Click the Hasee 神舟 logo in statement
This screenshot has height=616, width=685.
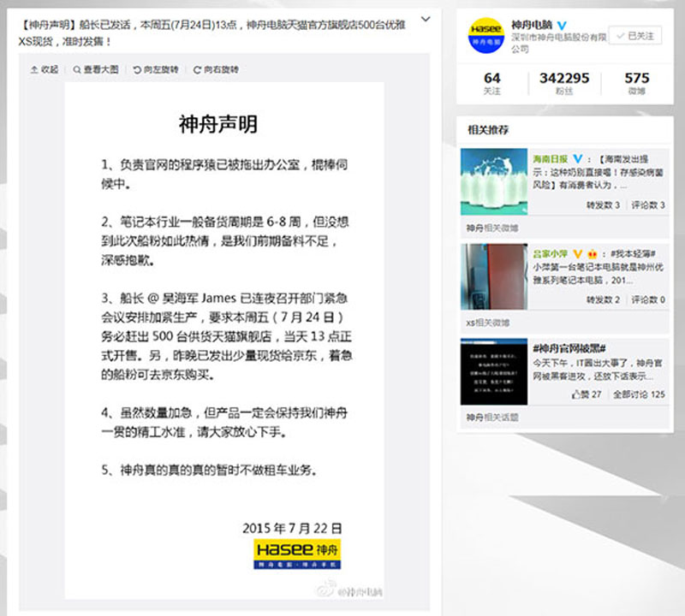click(x=297, y=554)
